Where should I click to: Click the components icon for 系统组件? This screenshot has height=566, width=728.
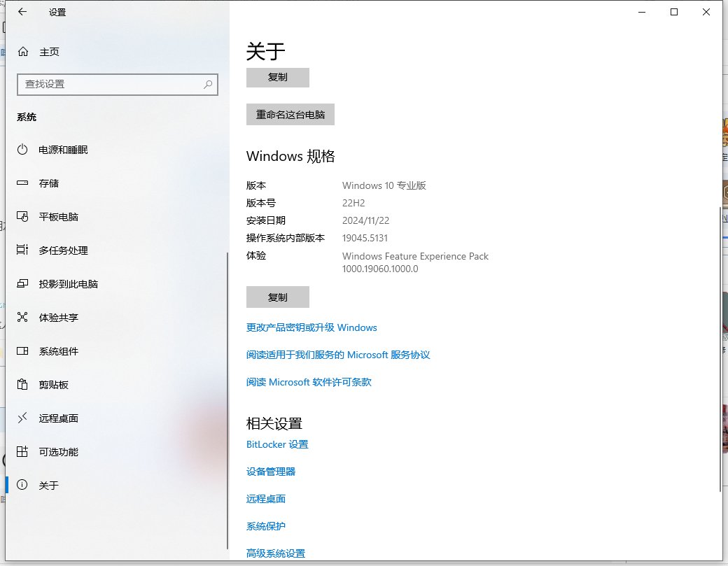click(x=22, y=351)
